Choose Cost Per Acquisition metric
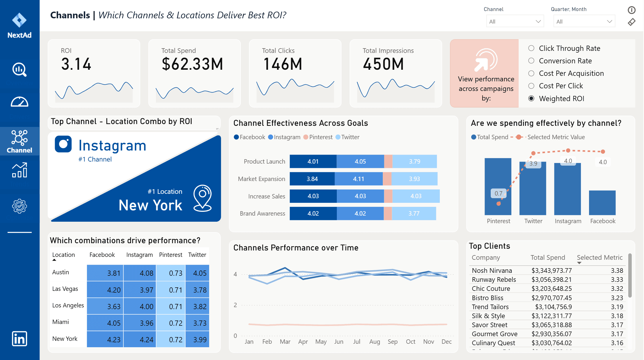Viewport: 644px width, 360px height. point(531,73)
